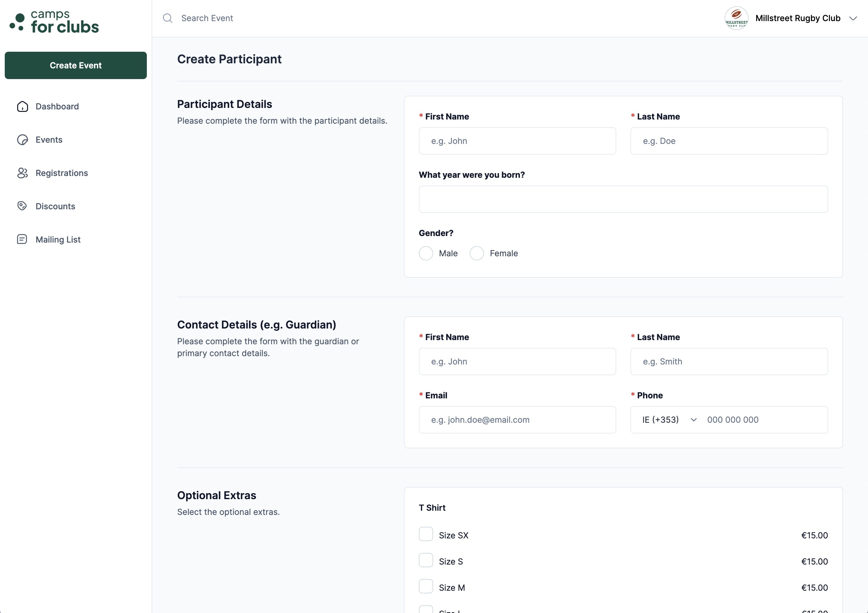Click the Dashboard home icon
Viewport: 868px width, 613px height.
[22, 106]
